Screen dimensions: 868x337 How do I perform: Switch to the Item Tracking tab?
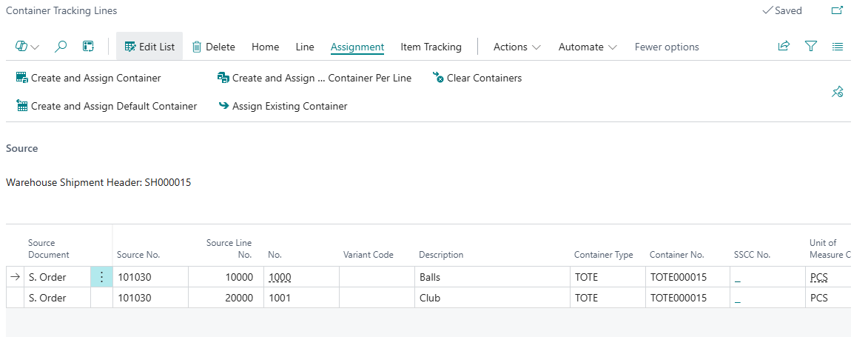431,47
